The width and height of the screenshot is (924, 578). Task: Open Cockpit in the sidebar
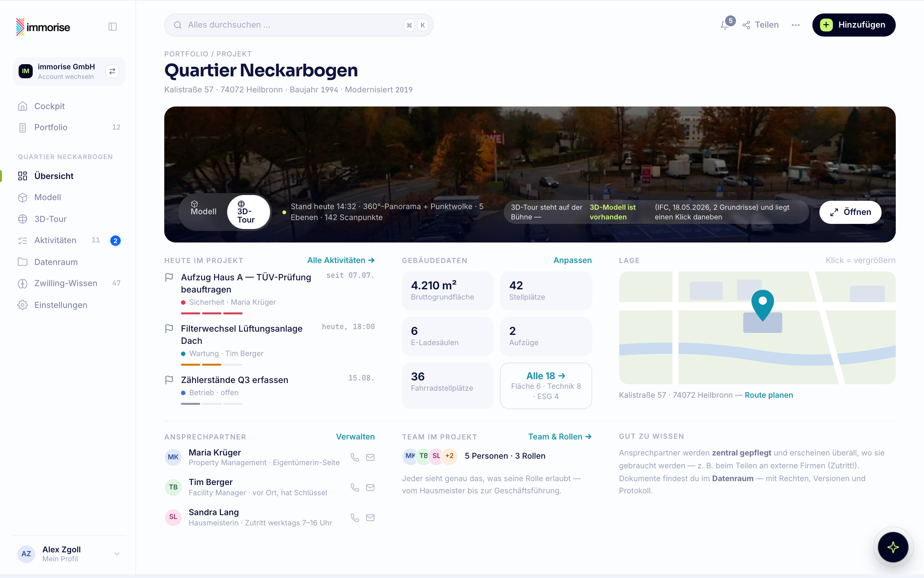(x=69, y=106)
